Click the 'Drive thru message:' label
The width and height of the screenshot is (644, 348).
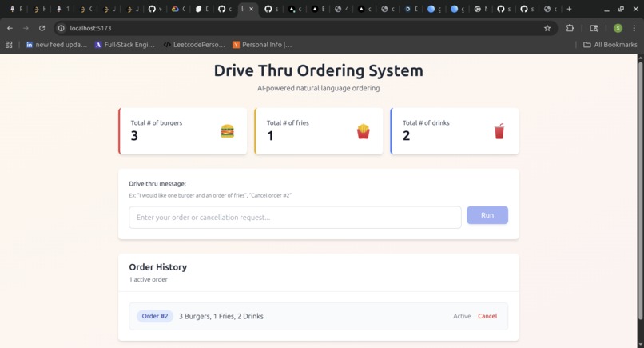click(x=157, y=183)
